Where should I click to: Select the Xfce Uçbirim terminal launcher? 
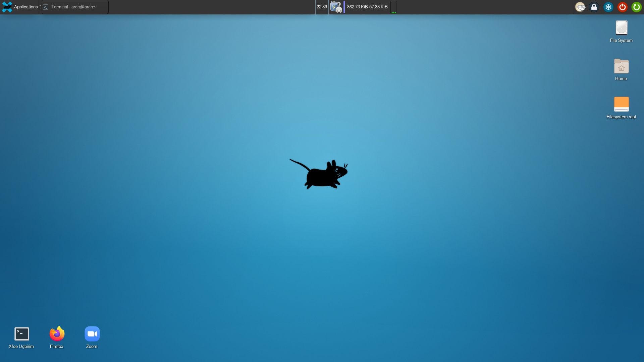(x=21, y=334)
